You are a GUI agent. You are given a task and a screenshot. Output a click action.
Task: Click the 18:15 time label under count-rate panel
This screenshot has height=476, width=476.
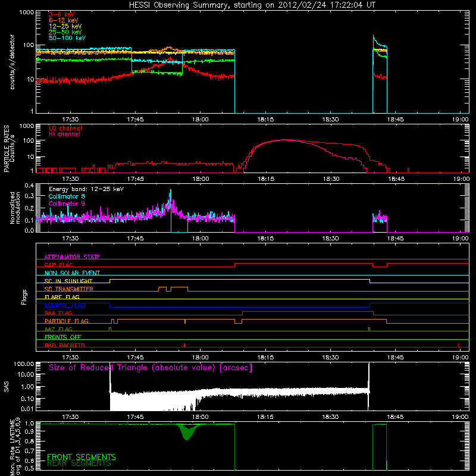tap(265, 120)
